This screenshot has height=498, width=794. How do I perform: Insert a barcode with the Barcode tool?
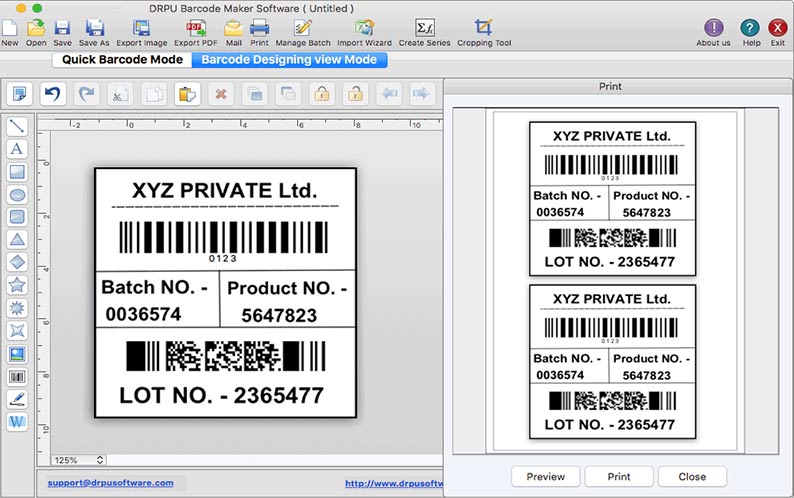click(x=17, y=376)
